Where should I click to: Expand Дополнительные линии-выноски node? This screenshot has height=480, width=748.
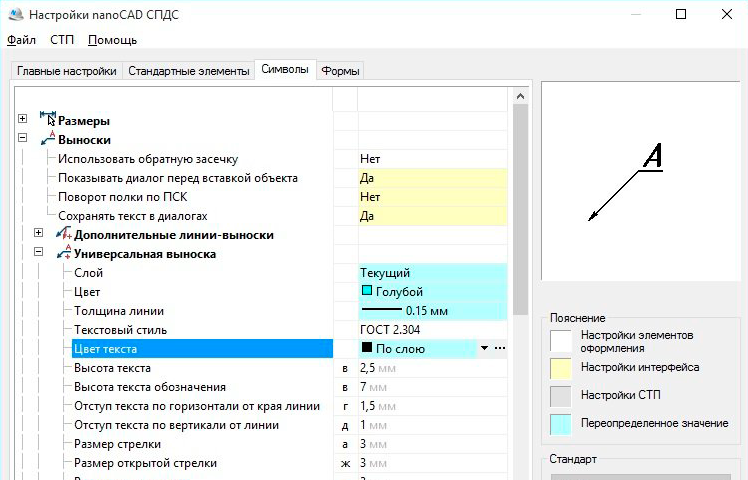[39, 232]
